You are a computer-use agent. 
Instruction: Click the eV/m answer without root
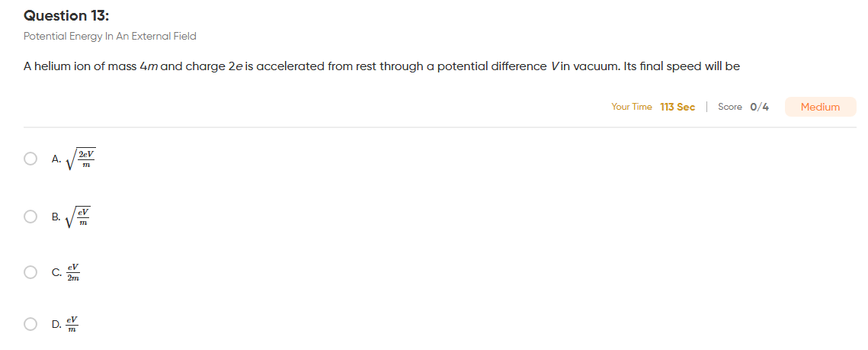point(72,325)
